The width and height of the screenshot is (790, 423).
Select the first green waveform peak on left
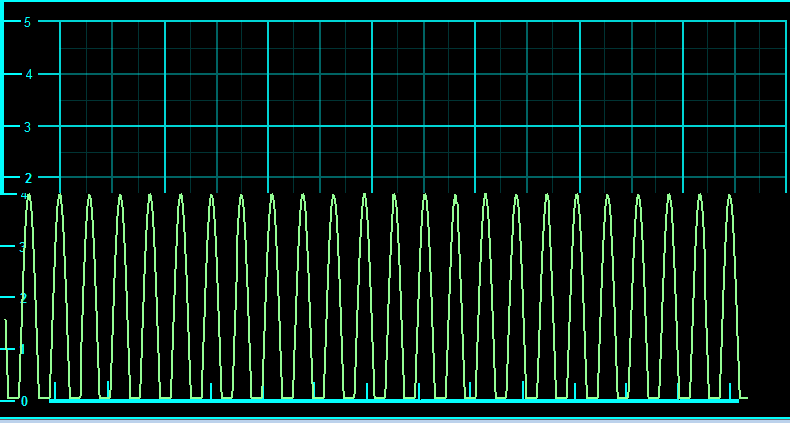[28, 198]
